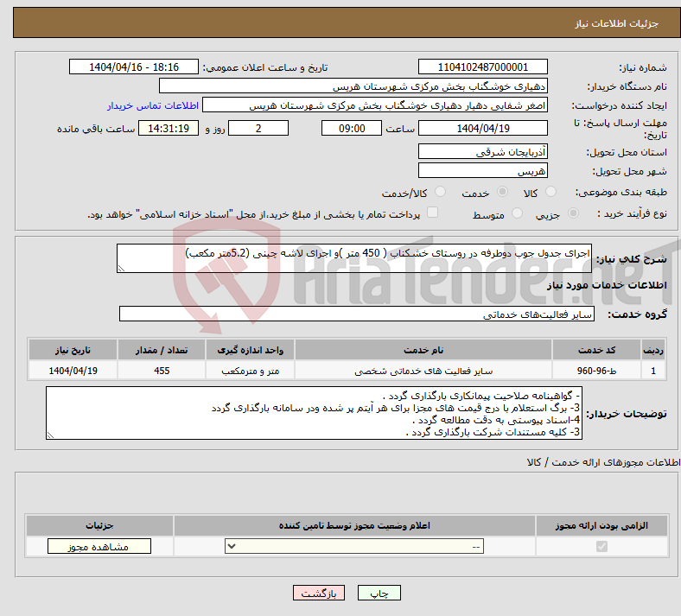Click the quantity 455 cell
681x616 pixels.
(162, 371)
